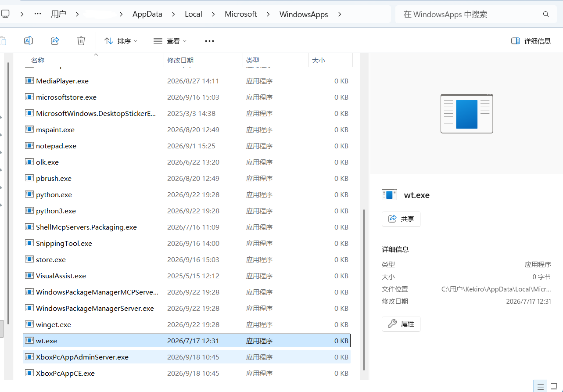Viewport: 563px width, 392px height.
Task: Click the large wt.exe preview thumbnail
Action: click(466, 114)
